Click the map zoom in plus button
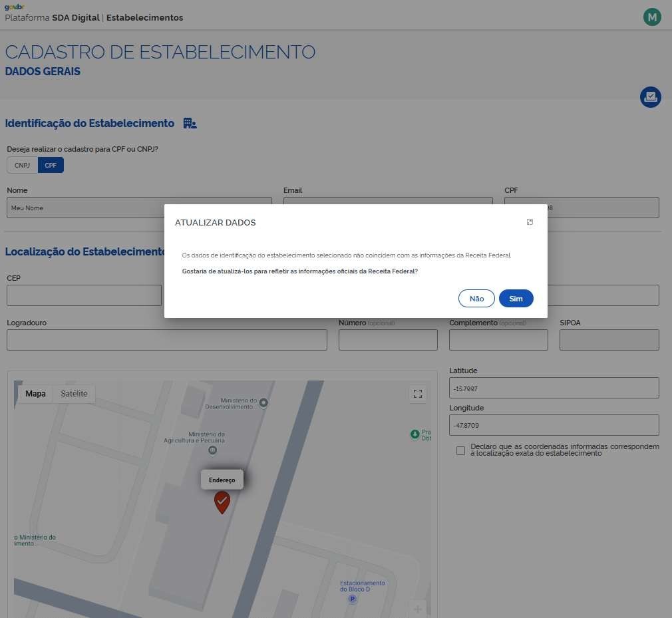 tap(418, 609)
